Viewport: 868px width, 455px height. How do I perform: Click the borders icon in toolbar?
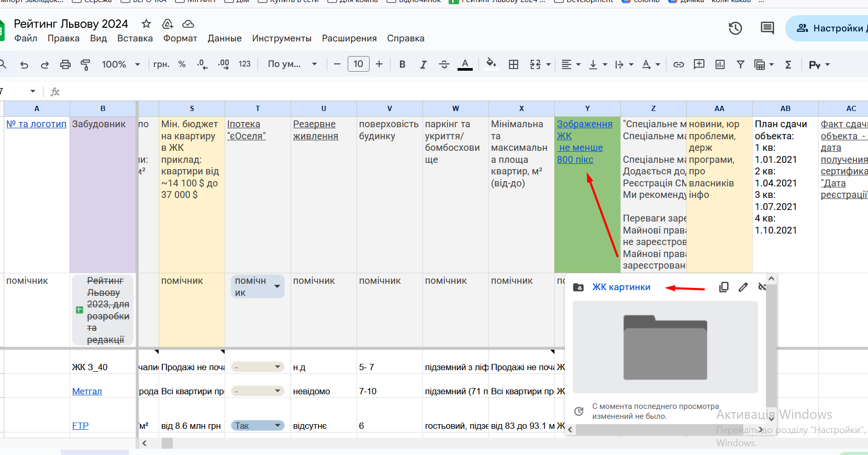coord(514,64)
